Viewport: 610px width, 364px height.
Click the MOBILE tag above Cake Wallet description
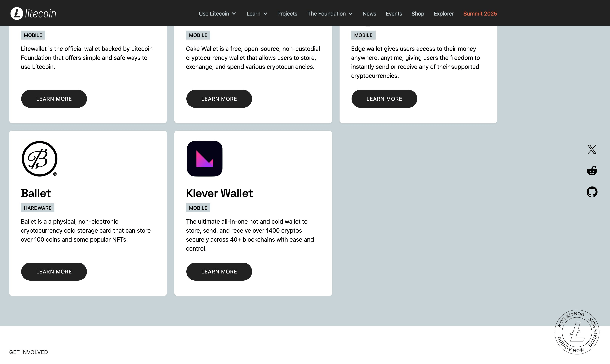click(x=198, y=35)
